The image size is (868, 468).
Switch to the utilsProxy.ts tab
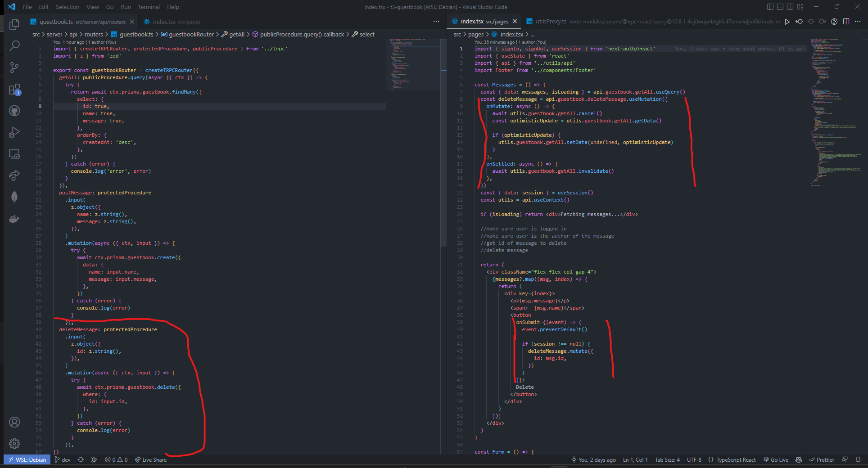click(653, 22)
